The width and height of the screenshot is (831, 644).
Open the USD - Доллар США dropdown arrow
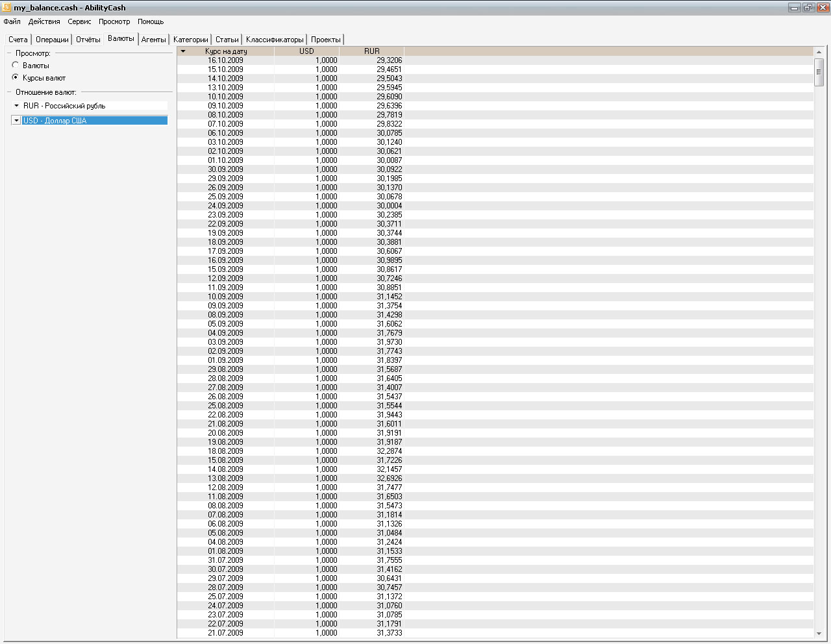[17, 121]
